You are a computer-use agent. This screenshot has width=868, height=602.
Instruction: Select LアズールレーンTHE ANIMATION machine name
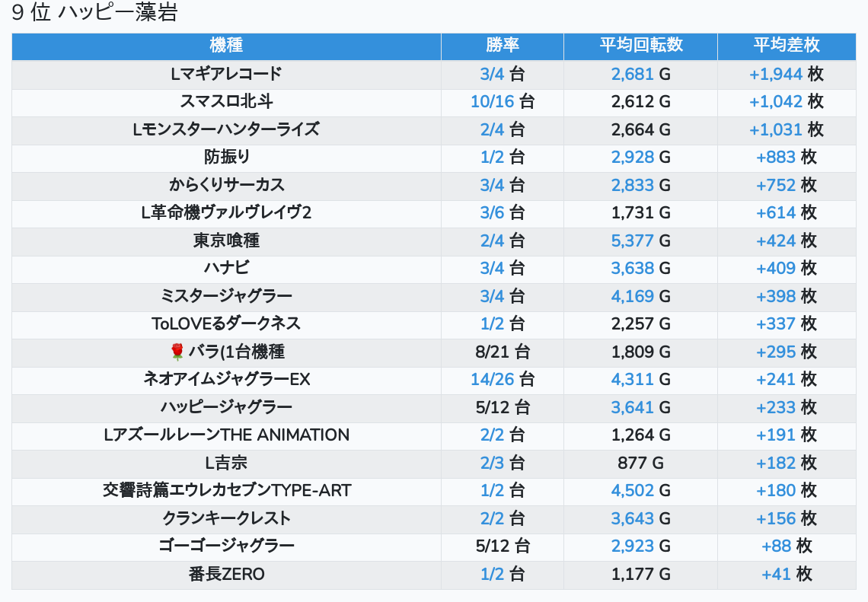tap(226, 435)
